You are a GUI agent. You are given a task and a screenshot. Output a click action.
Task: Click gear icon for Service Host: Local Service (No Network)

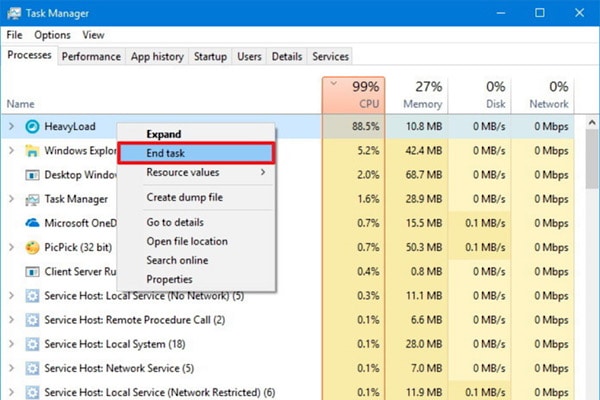pos(32,296)
